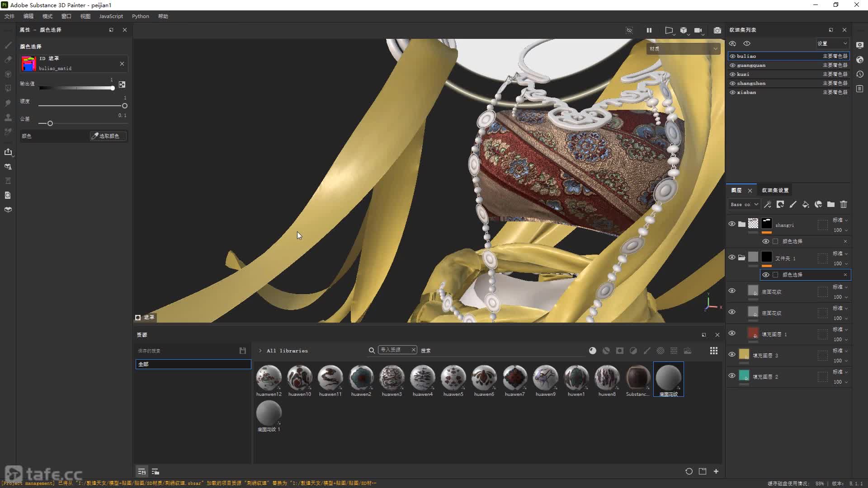This screenshot has width=868, height=488.
Task: Open blend mode dropdown for 填充图层 1
Action: pos(840,329)
